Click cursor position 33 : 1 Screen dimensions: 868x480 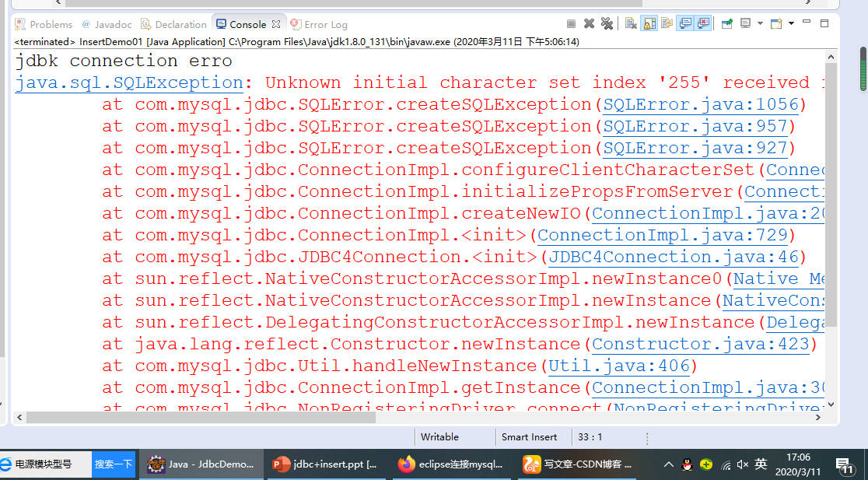590,436
